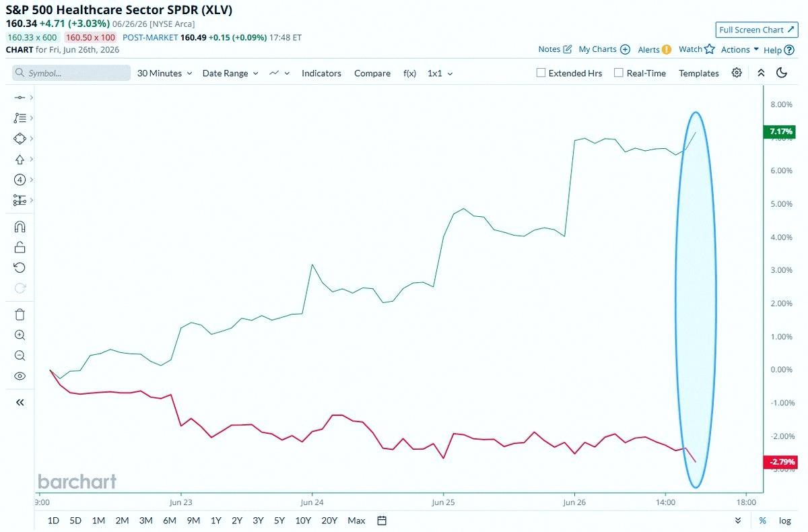Select the 10Y range
This screenshot has width=808, height=532.
pos(303,521)
